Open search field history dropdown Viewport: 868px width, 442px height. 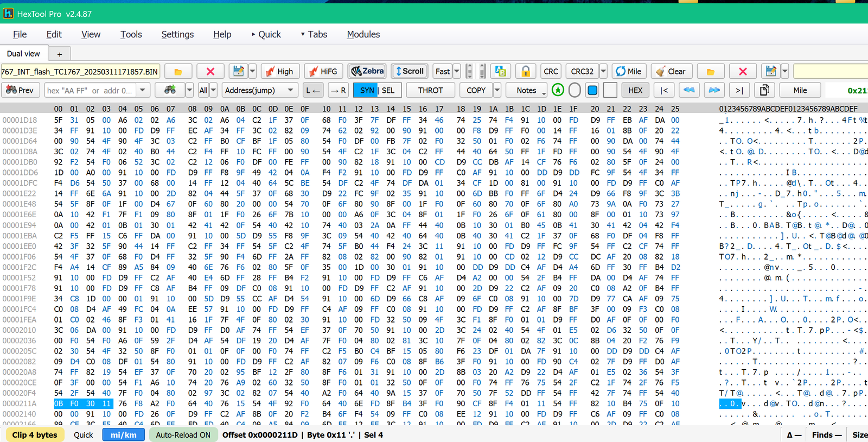click(x=143, y=90)
